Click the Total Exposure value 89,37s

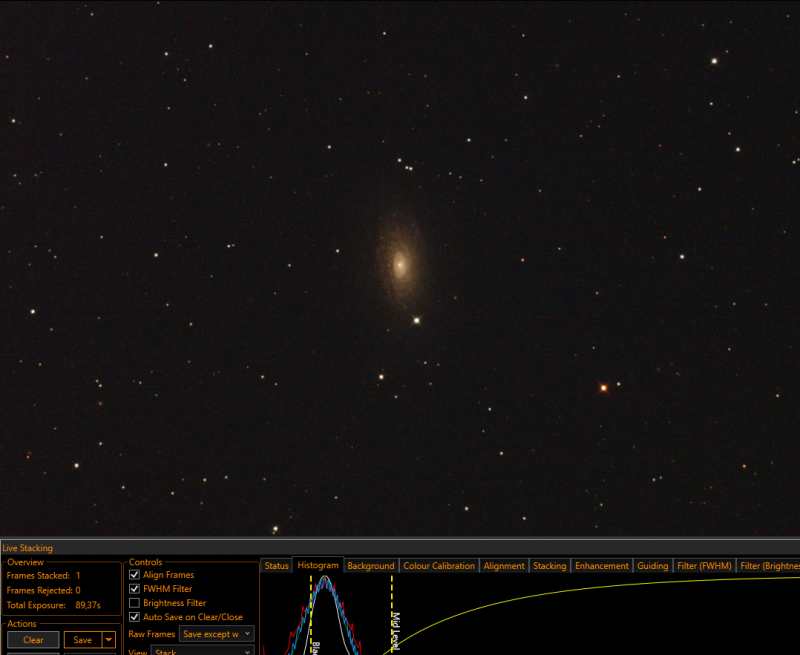pyautogui.click(x=88, y=606)
